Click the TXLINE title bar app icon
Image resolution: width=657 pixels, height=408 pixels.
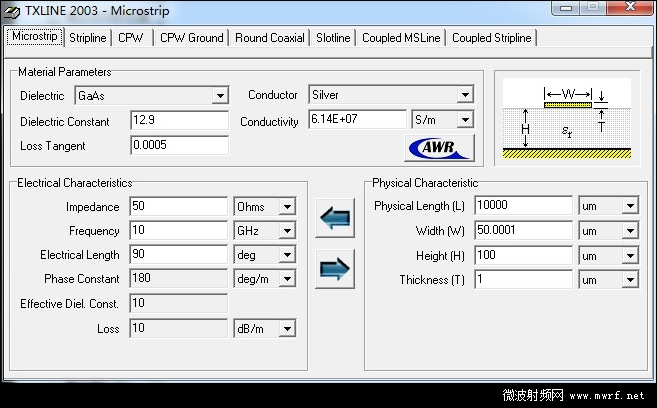coord(11,11)
